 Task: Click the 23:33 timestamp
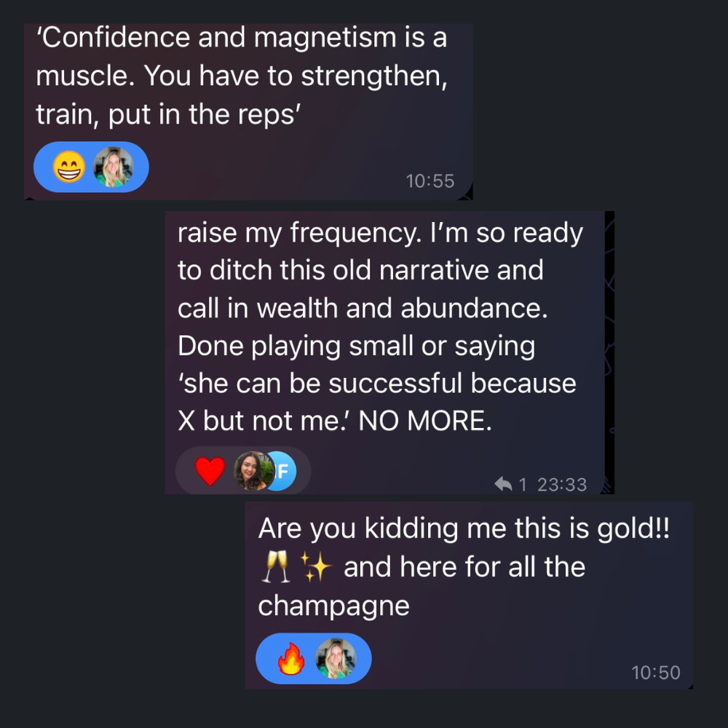pos(562,484)
